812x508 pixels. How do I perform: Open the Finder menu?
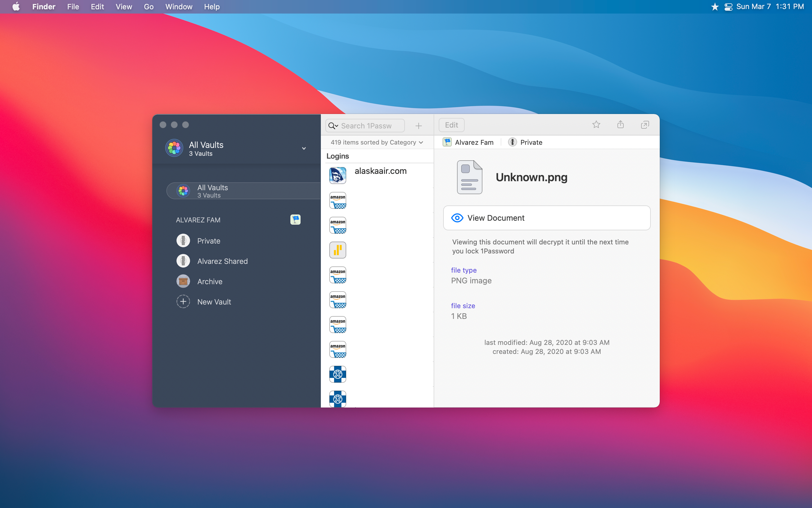click(44, 7)
